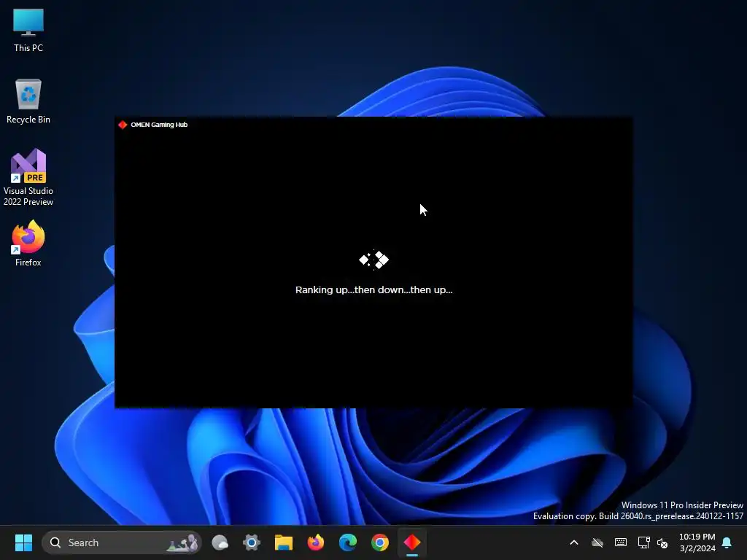Open File Explorer from the taskbar
This screenshot has height=560, width=747.
[x=284, y=542]
